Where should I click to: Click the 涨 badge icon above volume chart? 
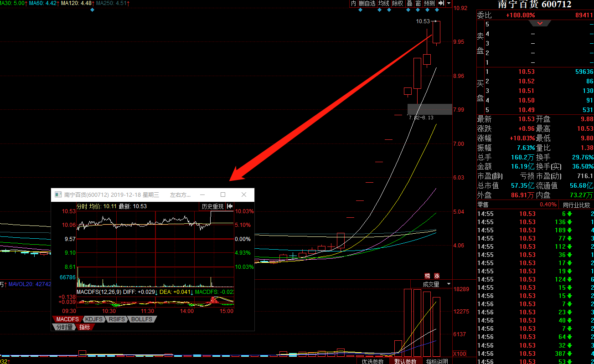point(437,276)
